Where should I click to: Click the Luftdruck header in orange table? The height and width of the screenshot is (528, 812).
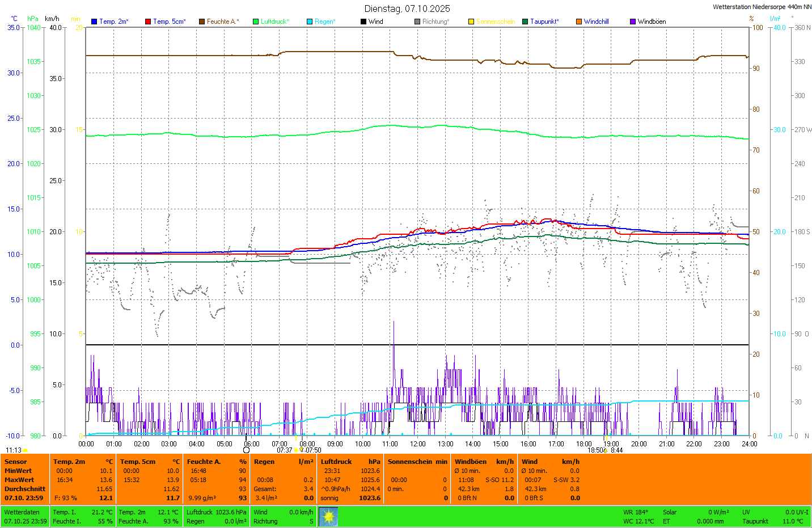click(336, 462)
